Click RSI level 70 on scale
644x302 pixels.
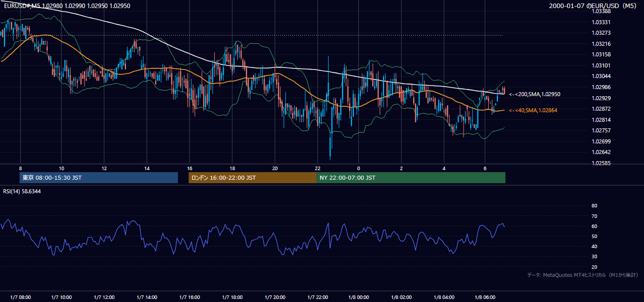click(594, 216)
